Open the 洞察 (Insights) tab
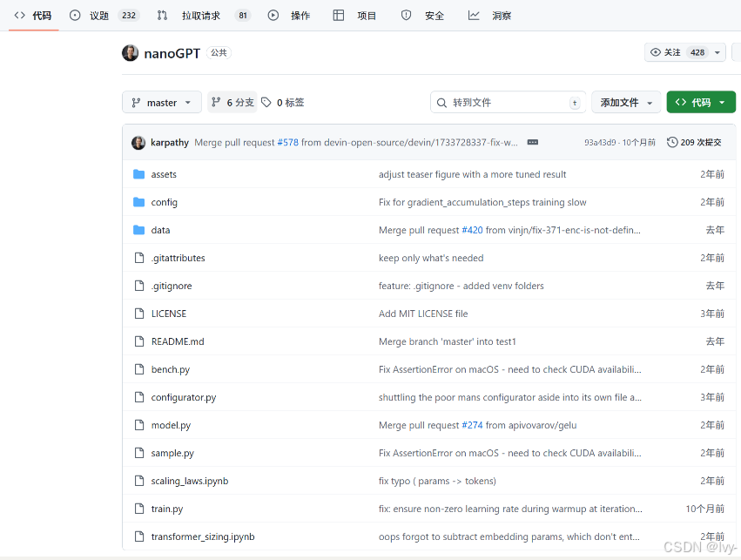 pos(489,16)
